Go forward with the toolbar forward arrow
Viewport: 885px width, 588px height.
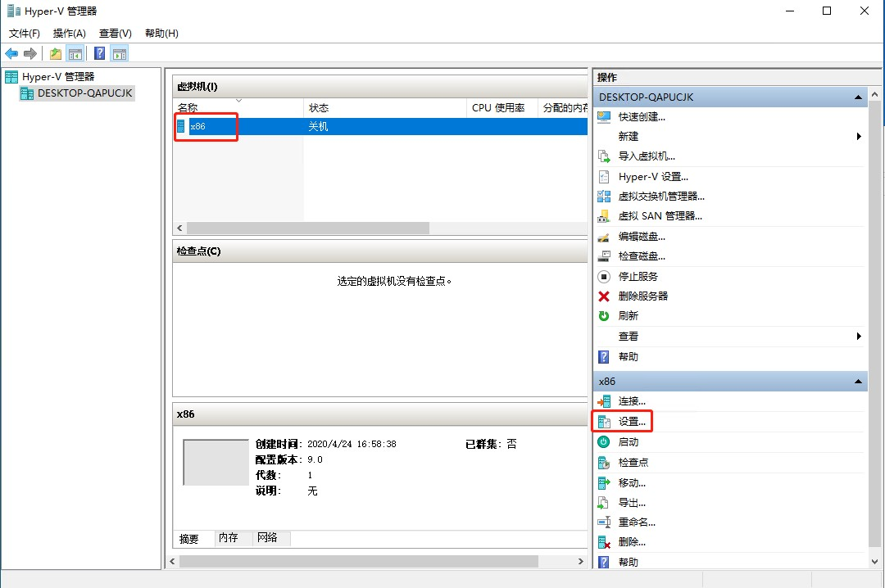coord(30,53)
